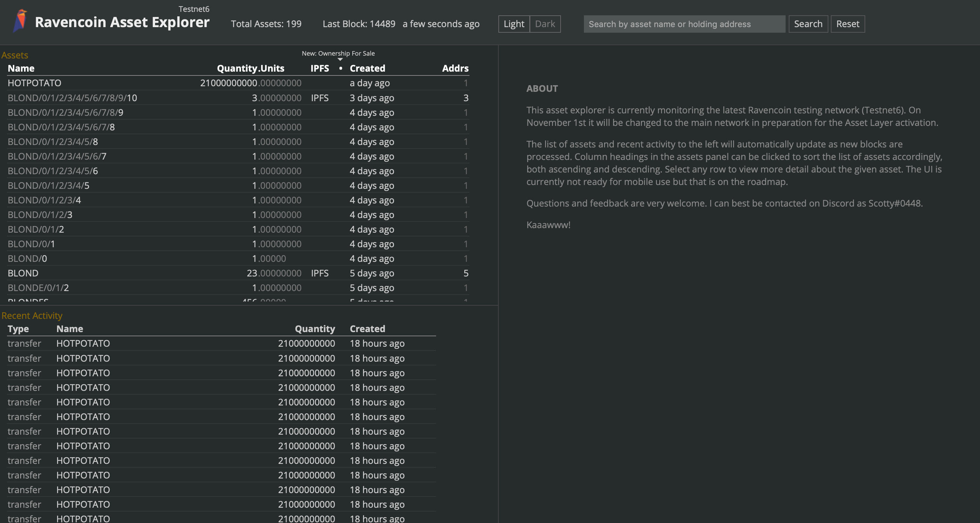Image resolution: width=980 pixels, height=523 pixels.
Task: Click the Assets panel heading
Action: pos(15,55)
